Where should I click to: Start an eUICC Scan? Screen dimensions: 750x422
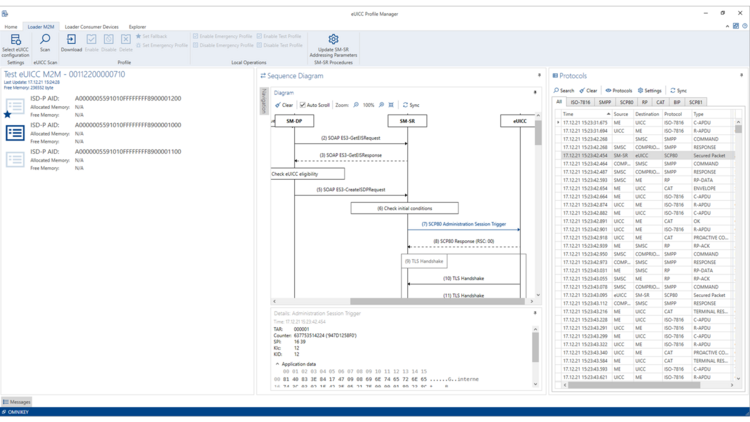[x=45, y=43]
